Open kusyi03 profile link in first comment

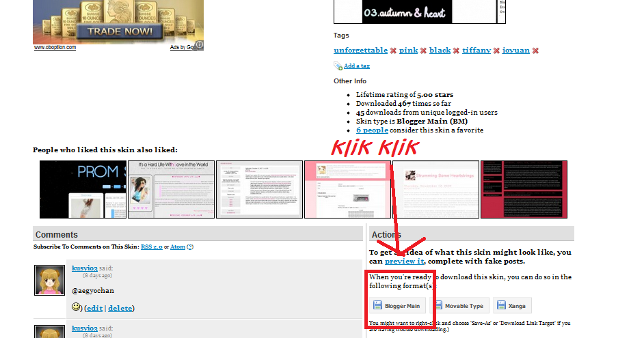point(85,268)
